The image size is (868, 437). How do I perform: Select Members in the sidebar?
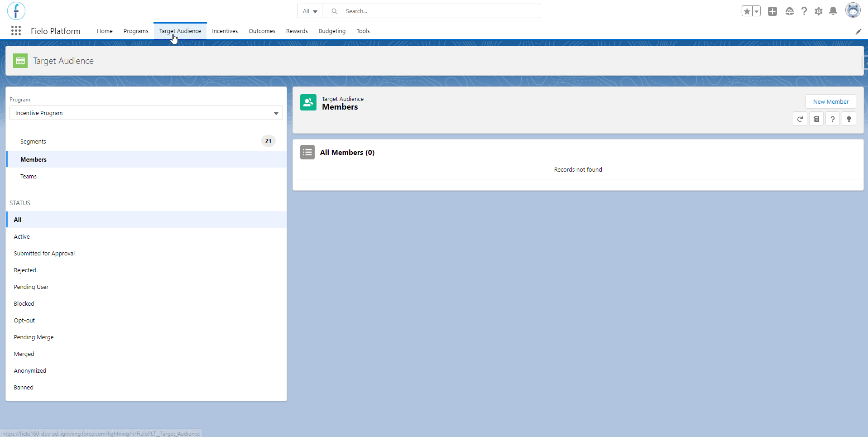146,159
